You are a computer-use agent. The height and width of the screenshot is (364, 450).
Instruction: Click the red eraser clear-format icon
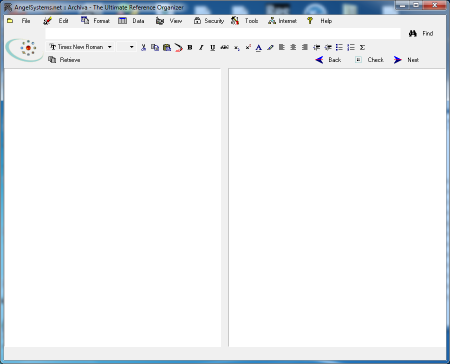pos(178,48)
